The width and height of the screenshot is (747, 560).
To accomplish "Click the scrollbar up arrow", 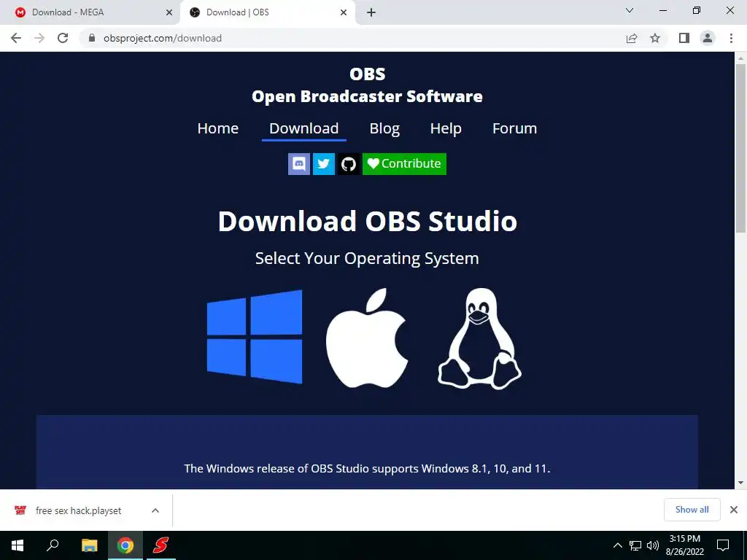I will click(x=740, y=58).
